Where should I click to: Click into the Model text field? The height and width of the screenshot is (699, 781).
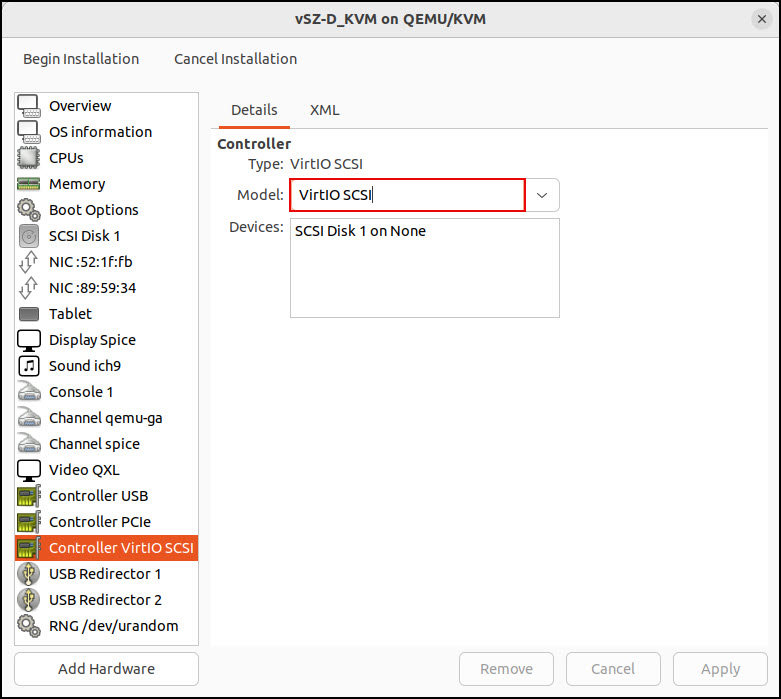click(407, 195)
